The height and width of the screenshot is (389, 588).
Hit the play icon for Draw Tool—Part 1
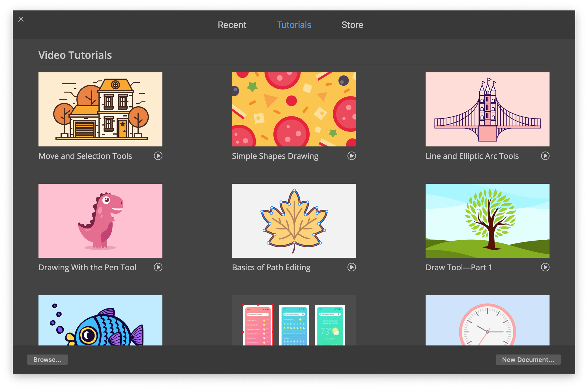[x=545, y=267]
